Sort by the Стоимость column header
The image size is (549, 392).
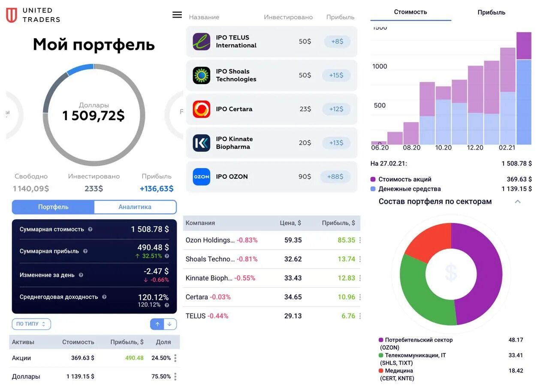tap(78, 342)
